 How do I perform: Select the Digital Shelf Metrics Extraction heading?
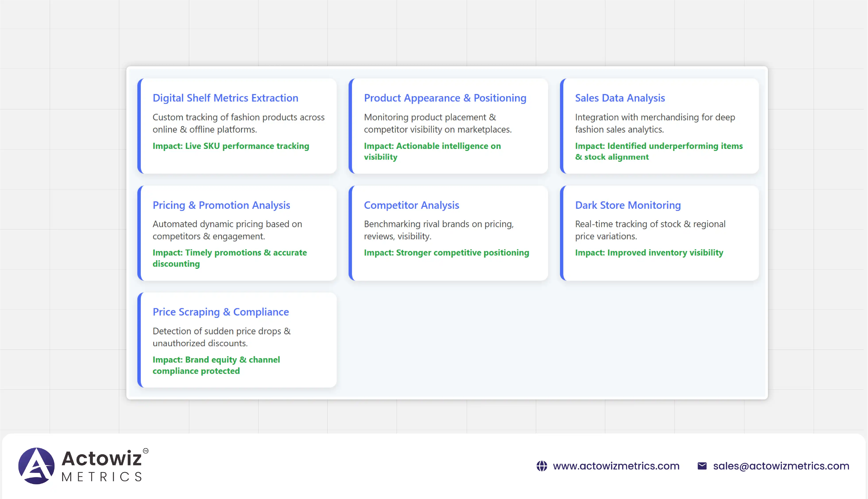click(225, 98)
